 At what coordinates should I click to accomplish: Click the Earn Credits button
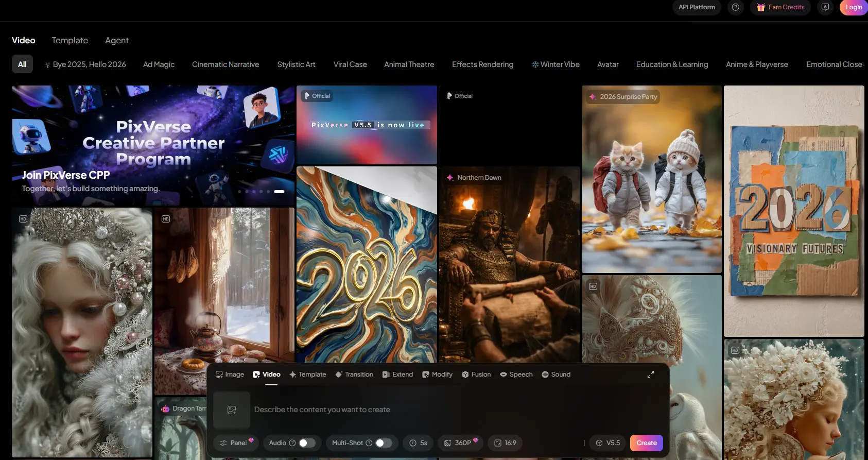pos(780,7)
